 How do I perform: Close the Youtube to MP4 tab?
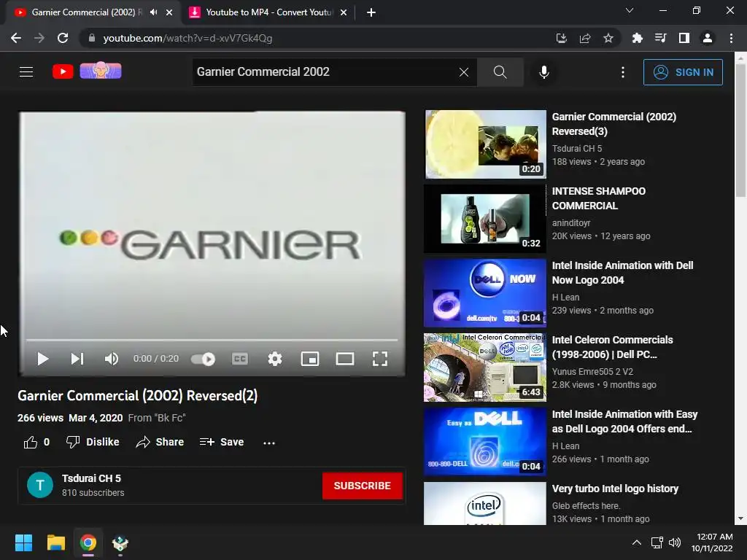344,12
